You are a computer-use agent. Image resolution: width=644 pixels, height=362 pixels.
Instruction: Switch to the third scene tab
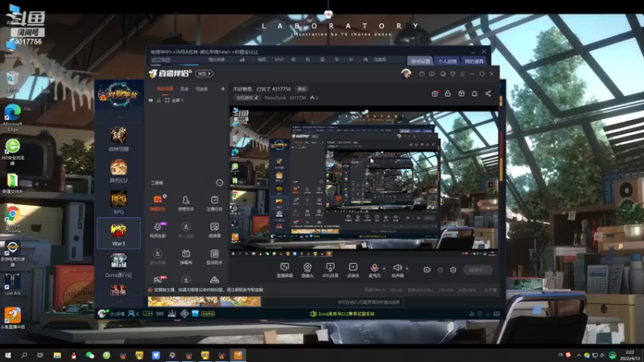(x=202, y=88)
